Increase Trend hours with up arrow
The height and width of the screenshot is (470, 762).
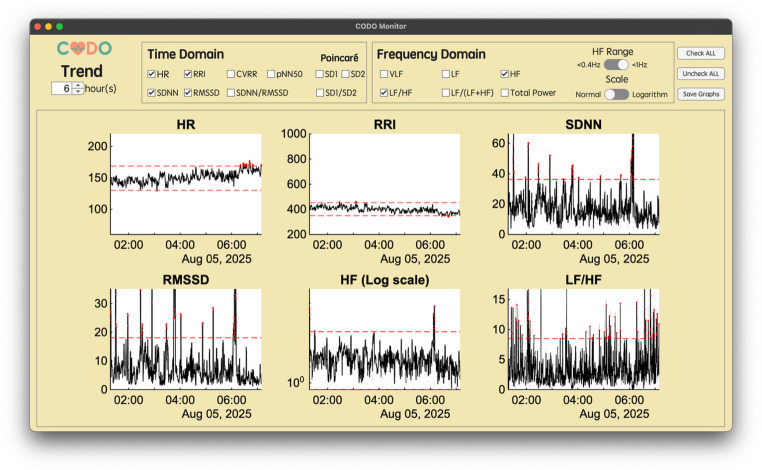tap(78, 86)
